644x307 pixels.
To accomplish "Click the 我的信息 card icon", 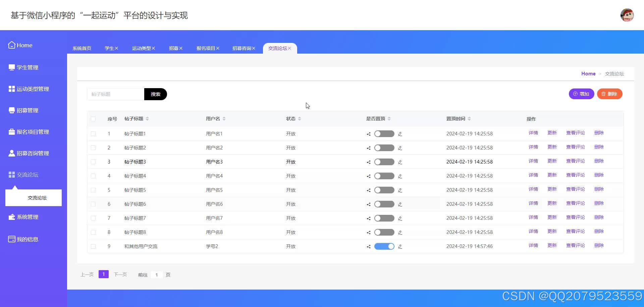I will pyautogui.click(x=12, y=239).
